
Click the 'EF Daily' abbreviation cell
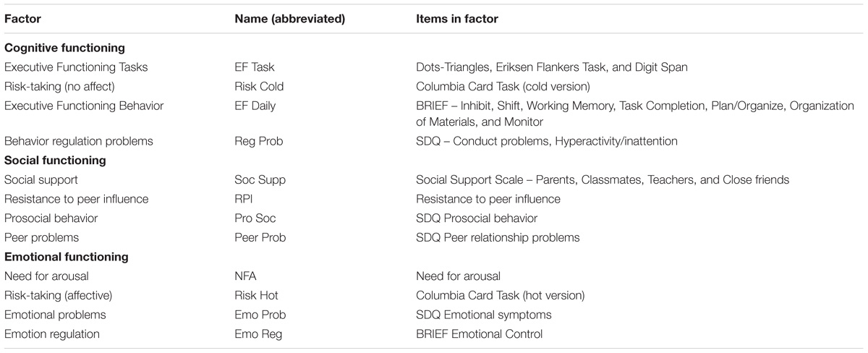point(256,106)
